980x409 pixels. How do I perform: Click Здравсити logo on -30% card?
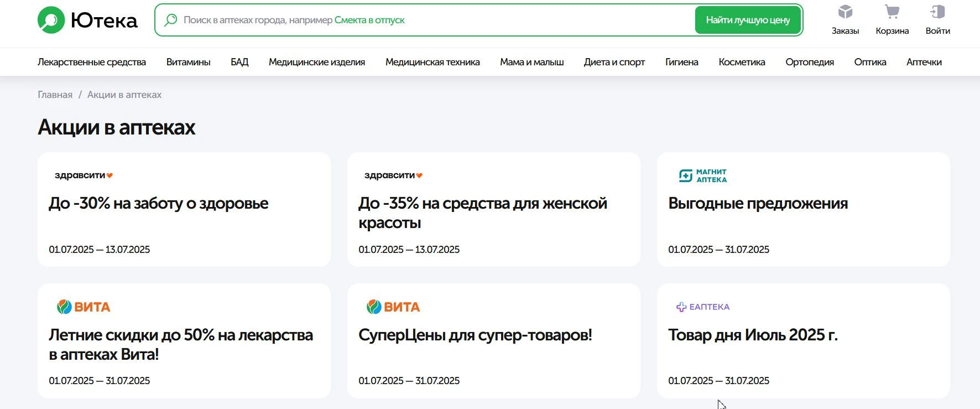pos(84,175)
